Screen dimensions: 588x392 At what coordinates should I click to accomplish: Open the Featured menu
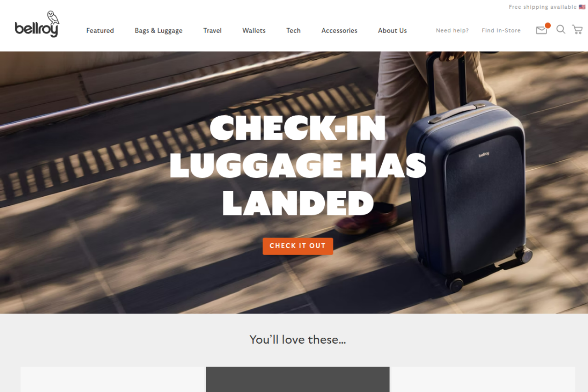[x=100, y=31]
